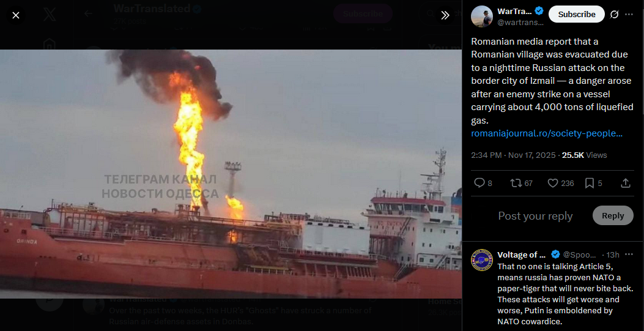
Task: Click the burning tanker ship image
Action: pos(231,174)
